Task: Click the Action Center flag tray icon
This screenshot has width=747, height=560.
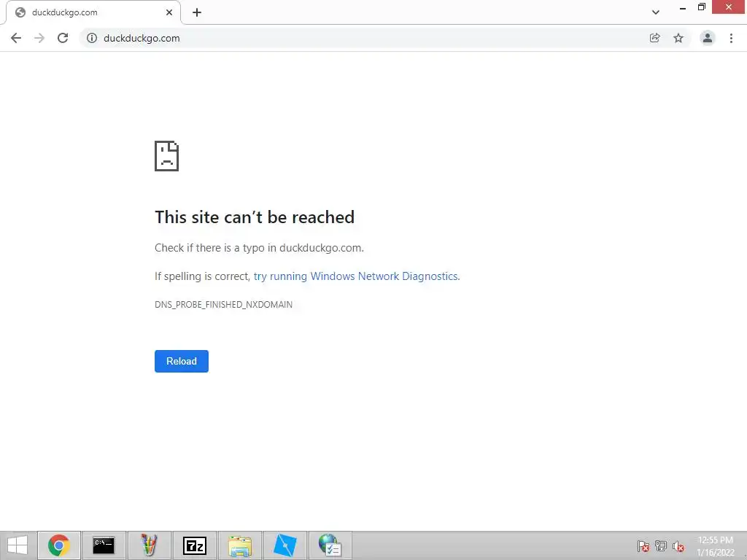Action: (643, 546)
